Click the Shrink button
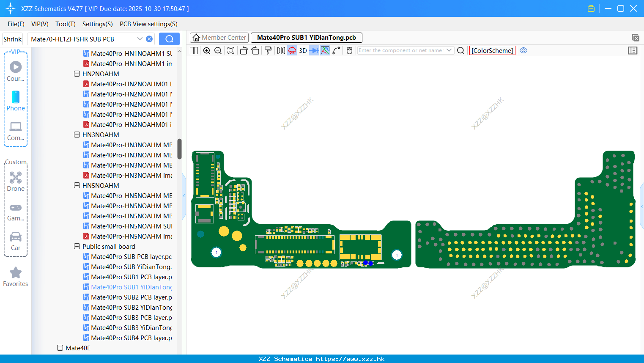 coord(13,39)
